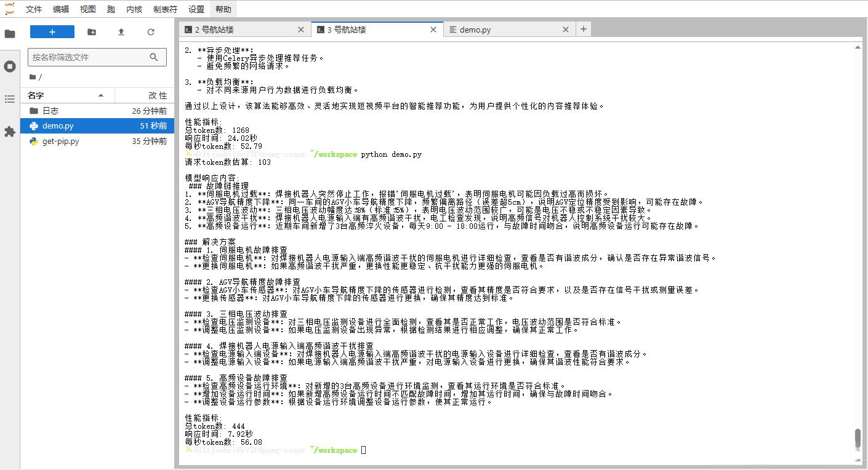
Task: Click the terminal vertical scrollbar thumb
Action: 858,439
